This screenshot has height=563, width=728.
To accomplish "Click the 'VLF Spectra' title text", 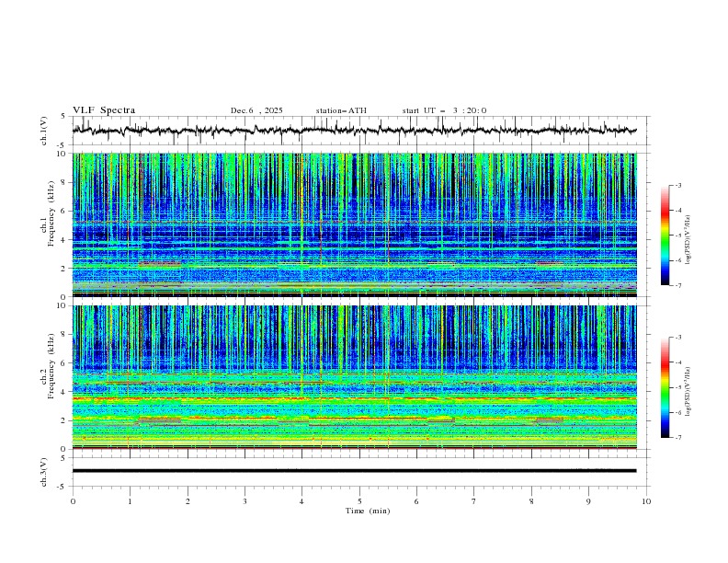I will click(104, 110).
